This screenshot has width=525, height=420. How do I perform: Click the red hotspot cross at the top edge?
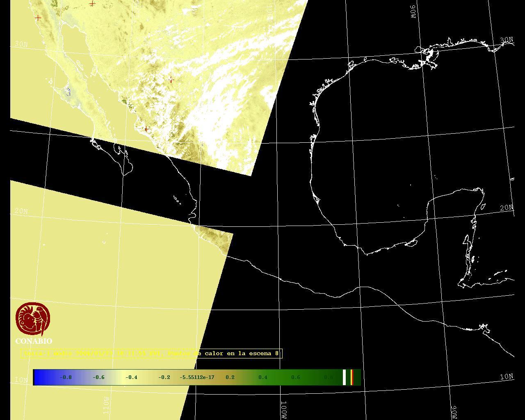92,4
